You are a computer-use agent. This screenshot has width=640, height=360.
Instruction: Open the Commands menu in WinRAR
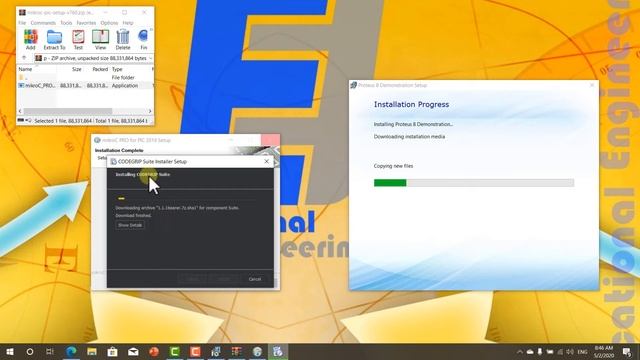(x=43, y=23)
